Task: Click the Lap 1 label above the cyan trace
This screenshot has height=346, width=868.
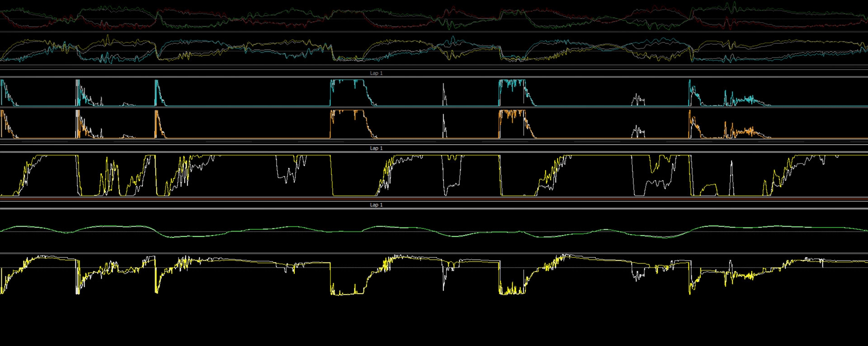Action: [376, 73]
